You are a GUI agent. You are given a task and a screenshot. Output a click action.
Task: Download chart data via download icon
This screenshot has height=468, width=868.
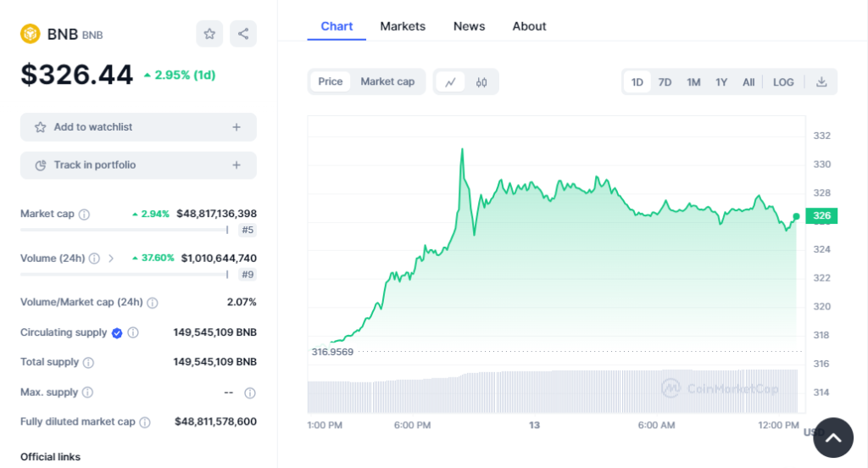pos(821,82)
